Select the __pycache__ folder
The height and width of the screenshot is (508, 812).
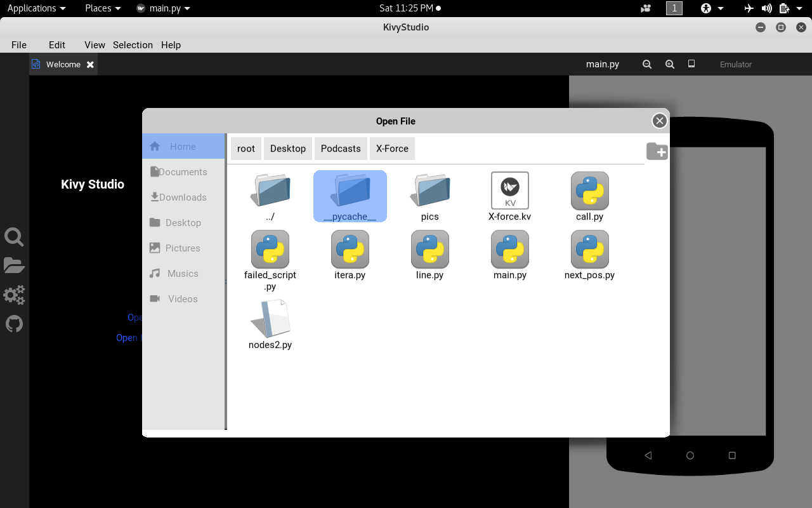(x=350, y=196)
